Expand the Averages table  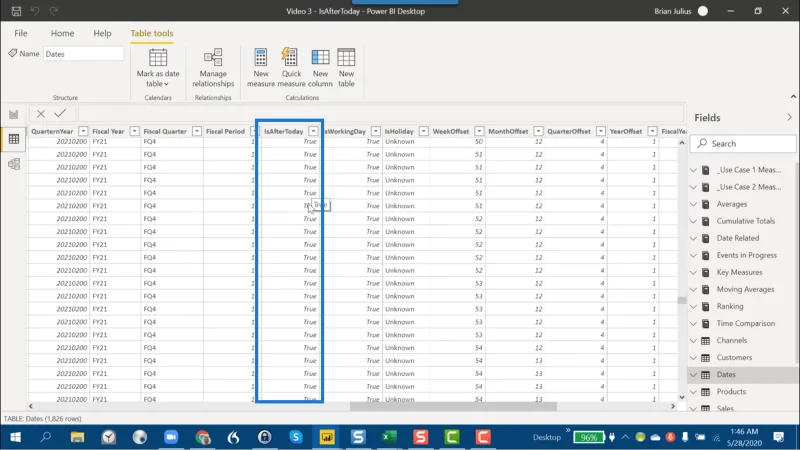click(693, 204)
